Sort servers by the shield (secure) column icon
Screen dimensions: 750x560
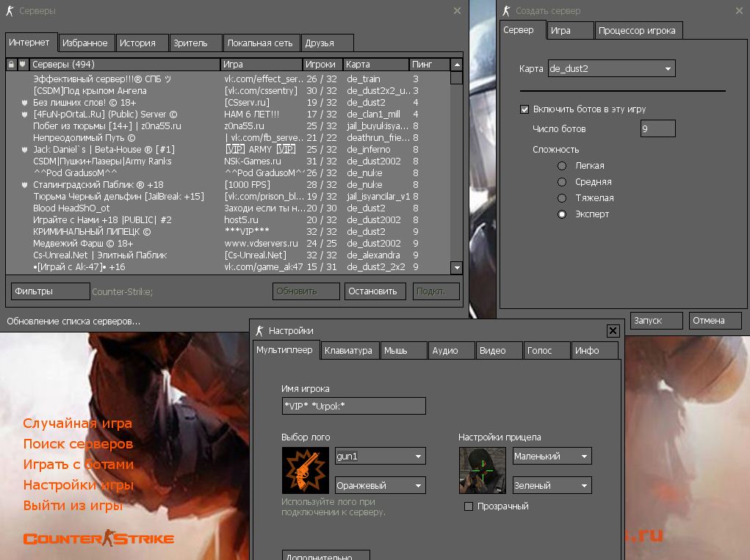point(23,64)
